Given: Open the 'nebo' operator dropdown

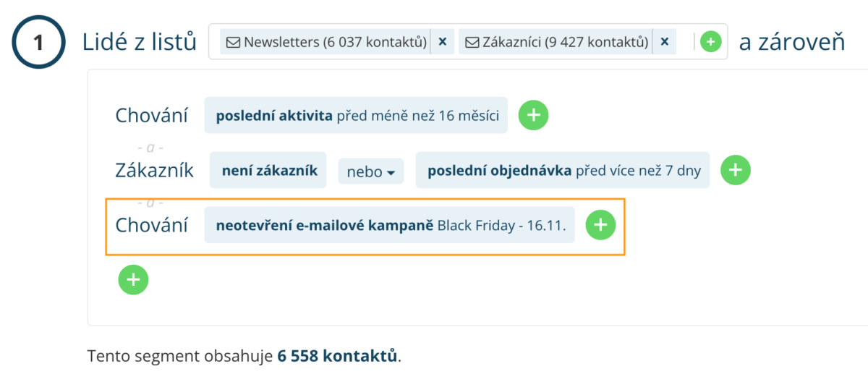Looking at the screenshot, I should [x=370, y=171].
